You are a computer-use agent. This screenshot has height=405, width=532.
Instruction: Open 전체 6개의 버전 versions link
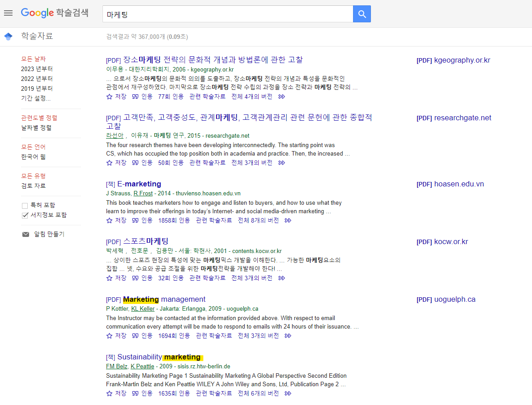click(x=258, y=393)
